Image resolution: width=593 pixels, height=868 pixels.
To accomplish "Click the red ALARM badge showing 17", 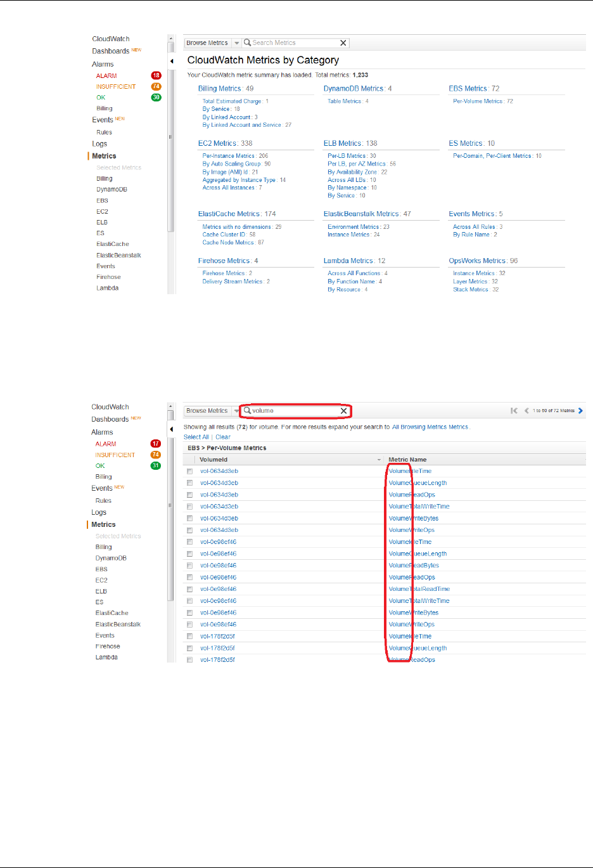I will point(155,444).
